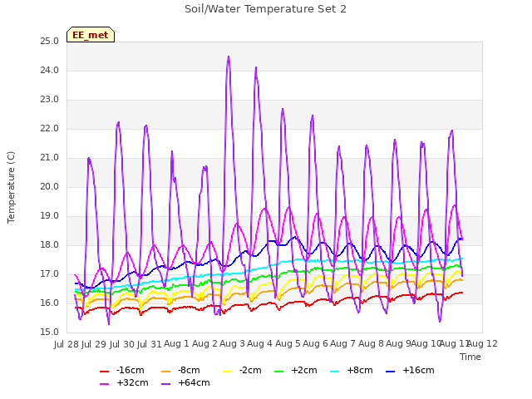Click the 17.0 y-axis tick label
The height and width of the screenshot is (399, 532).
(x=50, y=273)
